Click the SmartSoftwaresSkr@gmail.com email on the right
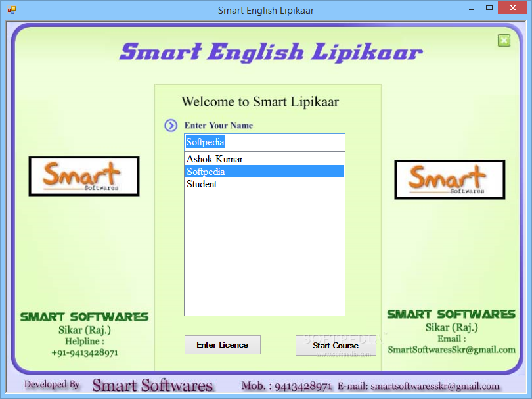This screenshot has width=532, height=399. point(451,350)
